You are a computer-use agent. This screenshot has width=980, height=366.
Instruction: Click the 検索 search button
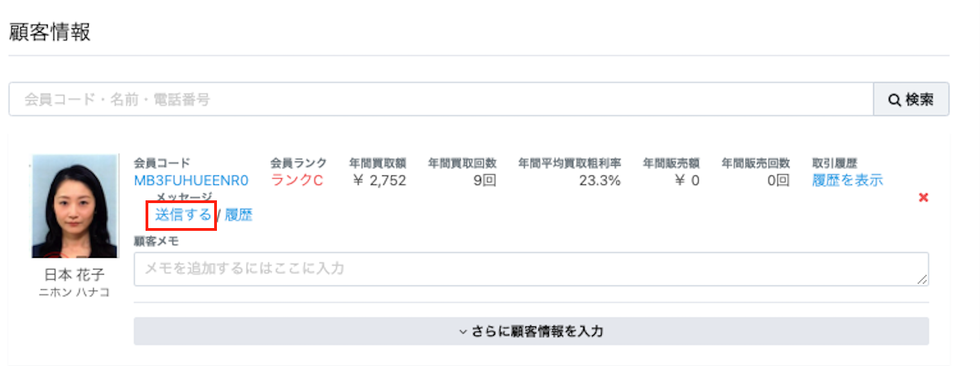click(x=911, y=99)
